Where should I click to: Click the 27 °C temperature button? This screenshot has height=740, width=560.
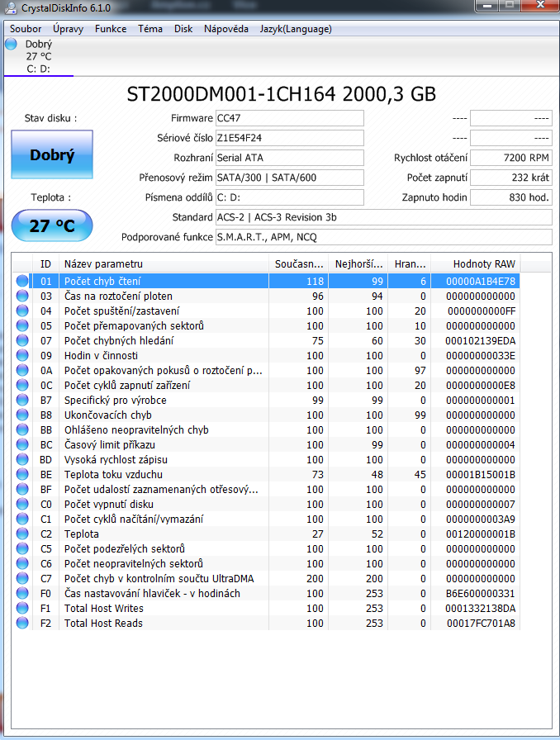(x=52, y=225)
